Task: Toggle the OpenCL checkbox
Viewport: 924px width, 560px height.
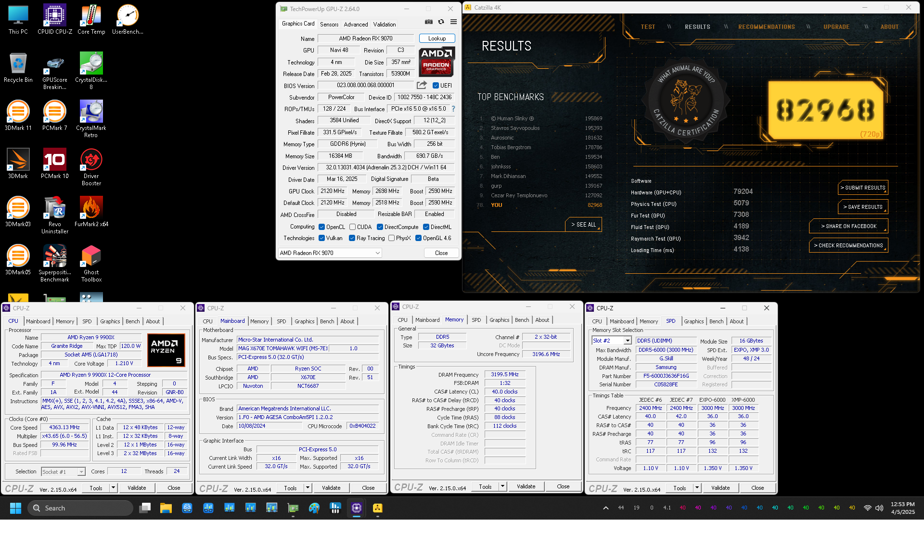Action: [x=321, y=227]
